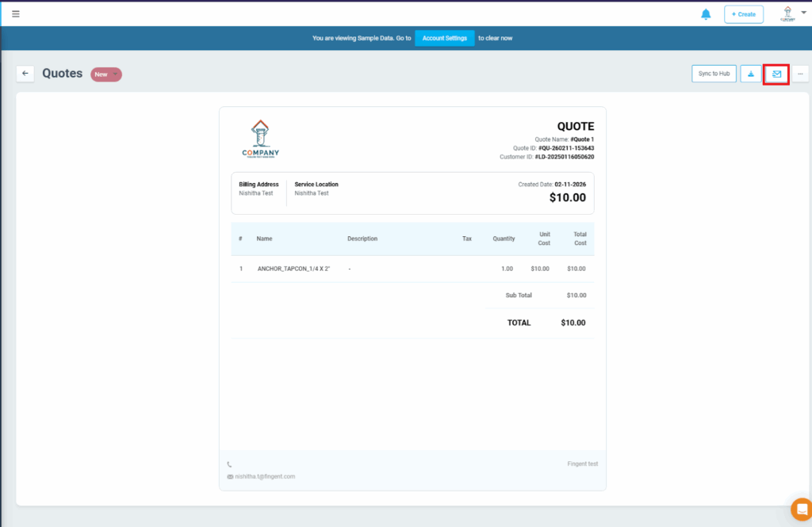Go back using the left arrow
The image size is (812, 527).
coord(25,74)
